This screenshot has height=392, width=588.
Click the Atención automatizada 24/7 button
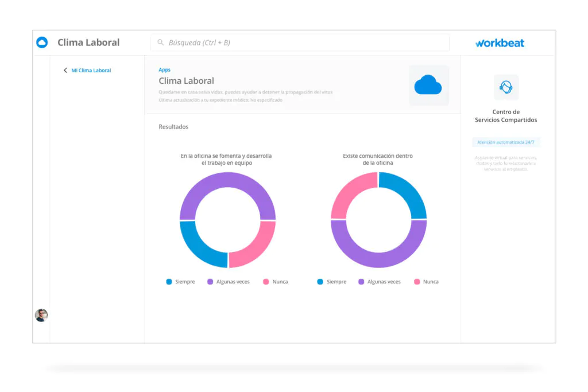(x=506, y=142)
